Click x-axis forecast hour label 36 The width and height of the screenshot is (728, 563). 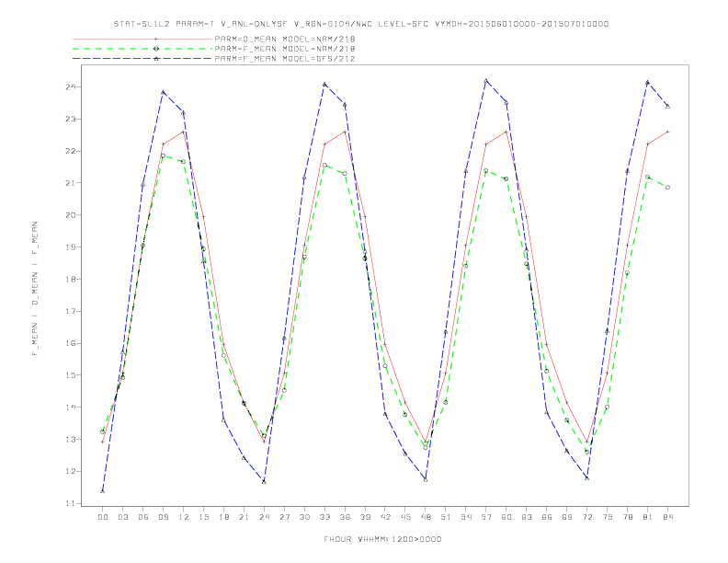coord(345,517)
